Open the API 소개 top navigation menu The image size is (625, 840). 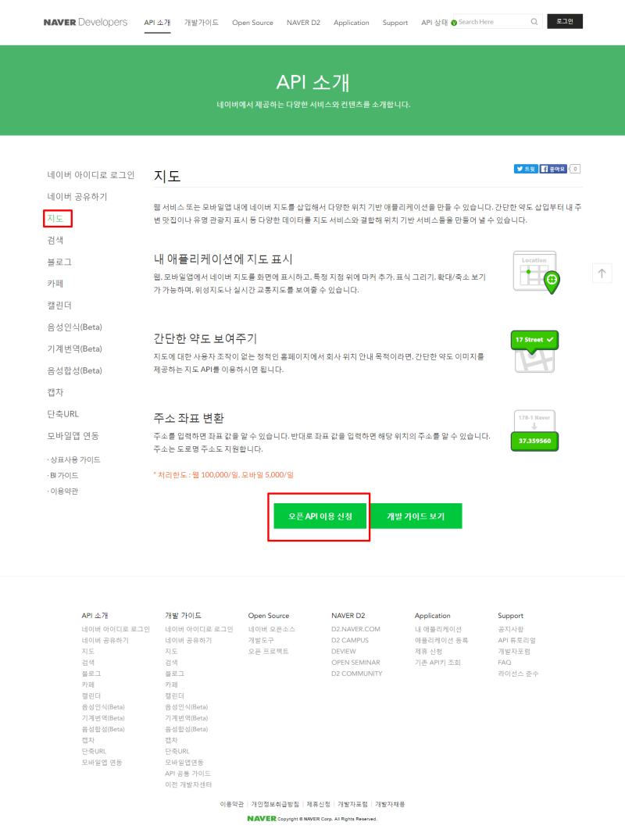click(157, 23)
